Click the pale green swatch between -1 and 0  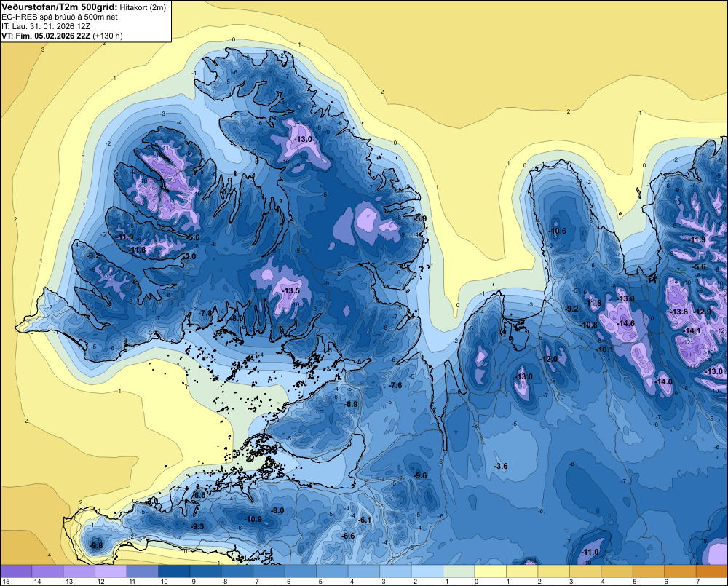click(x=459, y=571)
